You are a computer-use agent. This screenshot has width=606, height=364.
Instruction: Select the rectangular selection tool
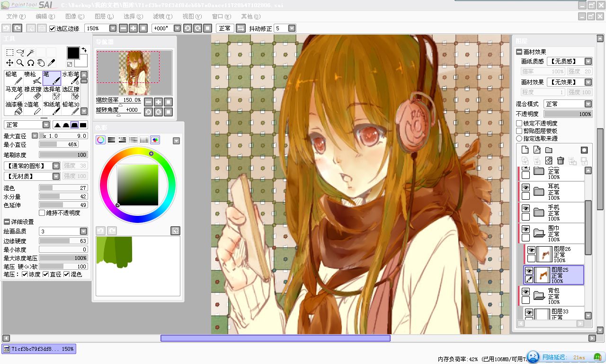point(9,53)
